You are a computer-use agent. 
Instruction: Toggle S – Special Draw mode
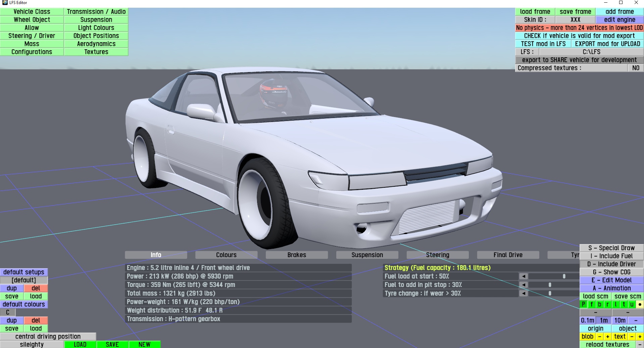pyautogui.click(x=611, y=248)
